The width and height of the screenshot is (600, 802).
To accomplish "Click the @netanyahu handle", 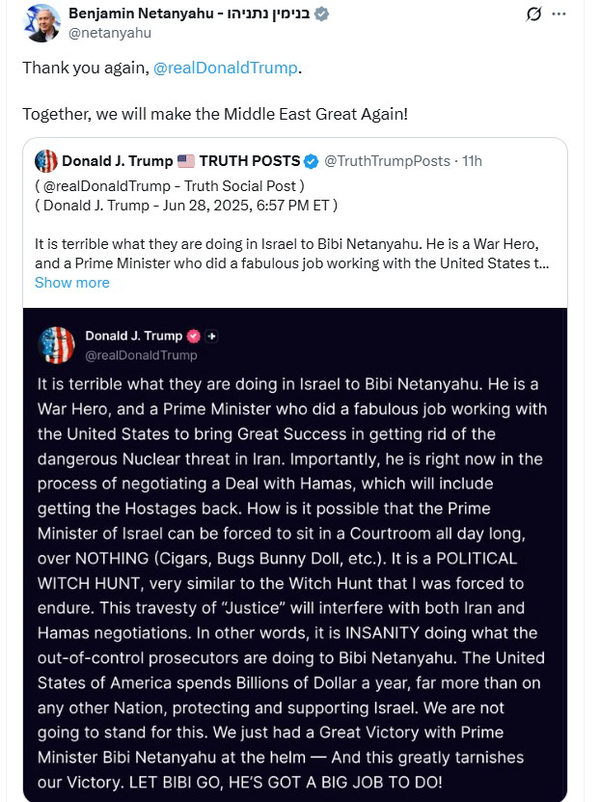I will [108, 32].
